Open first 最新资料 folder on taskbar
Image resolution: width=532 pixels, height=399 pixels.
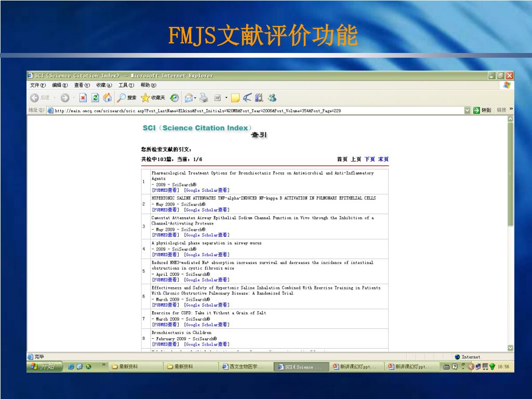pyautogui.click(x=136, y=367)
